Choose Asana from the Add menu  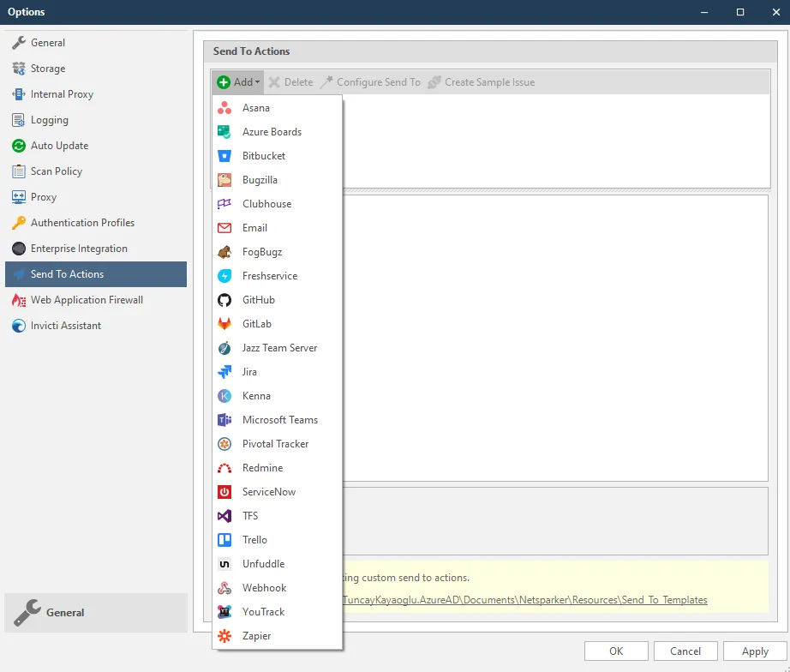point(277,108)
